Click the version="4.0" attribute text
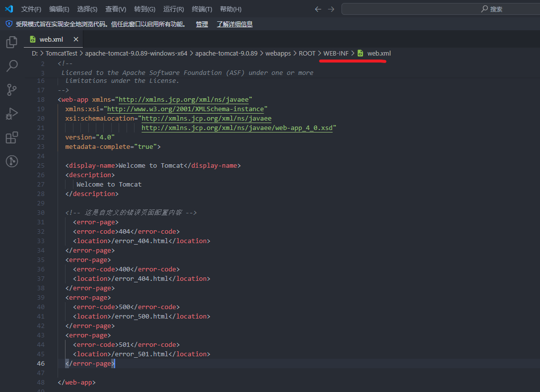The image size is (540, 392). 90,137
